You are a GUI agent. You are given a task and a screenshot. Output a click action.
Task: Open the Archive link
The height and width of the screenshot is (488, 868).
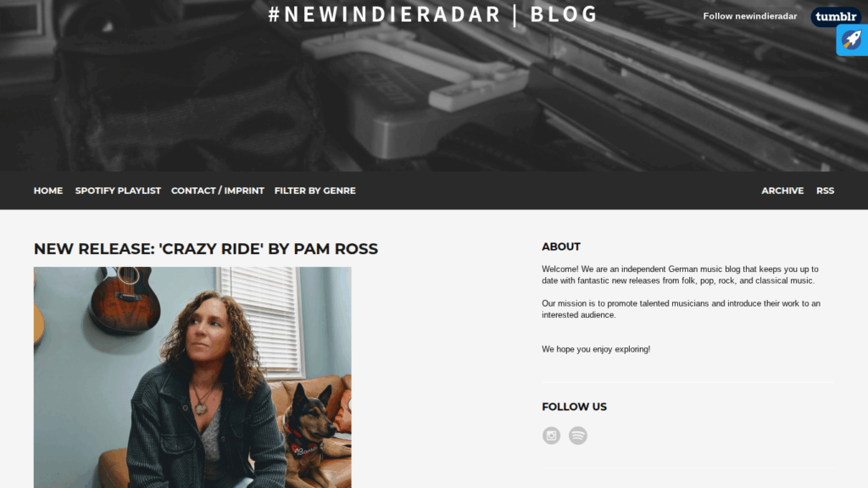click(782, 191)
